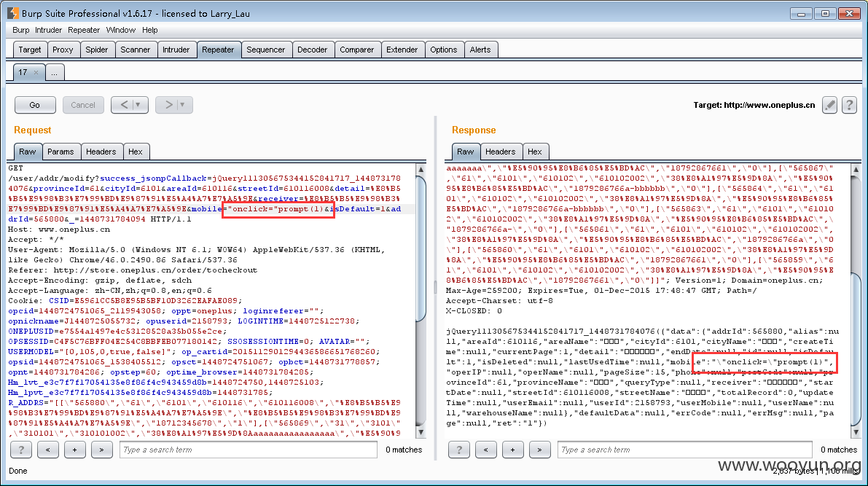Open the Burp menu
The height and width of the screenshot is (486, 868).
21,30
